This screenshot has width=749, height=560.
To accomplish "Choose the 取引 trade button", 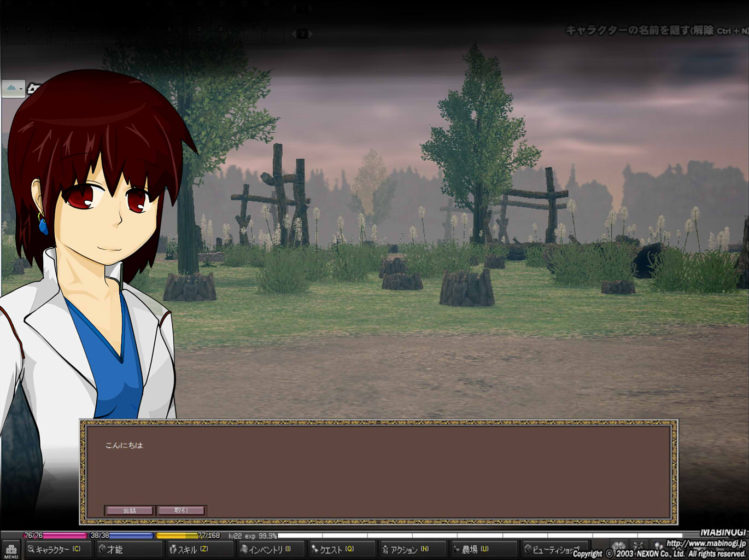I will (x=182, y=510).
